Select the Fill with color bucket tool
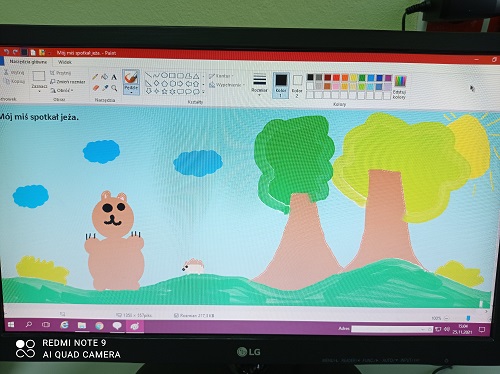500x374 pixels. (x=105, y=77)
